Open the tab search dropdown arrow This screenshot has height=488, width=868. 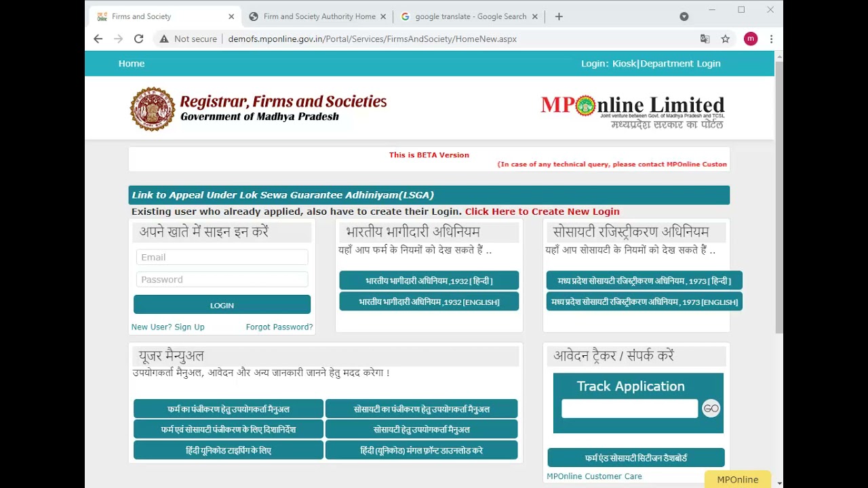click(684, 16)
